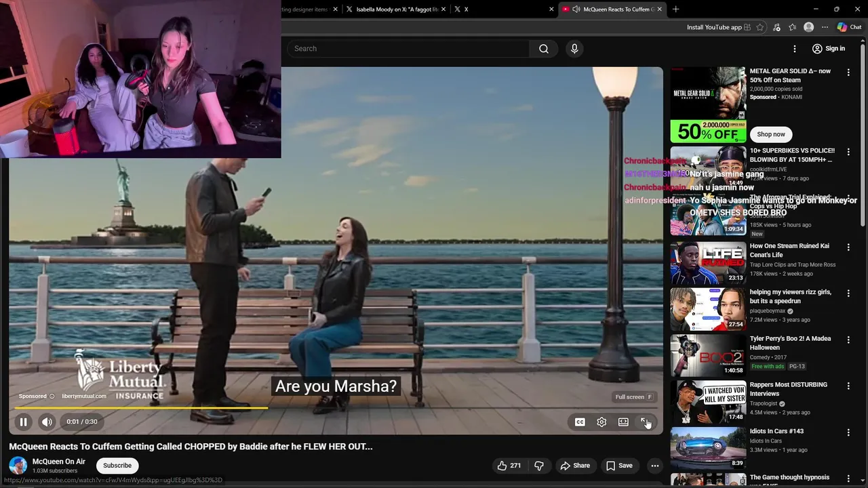The image size is (868, 488).
Task: Dislike the video thumbs-down icon
Action: [x=539, y=466]
